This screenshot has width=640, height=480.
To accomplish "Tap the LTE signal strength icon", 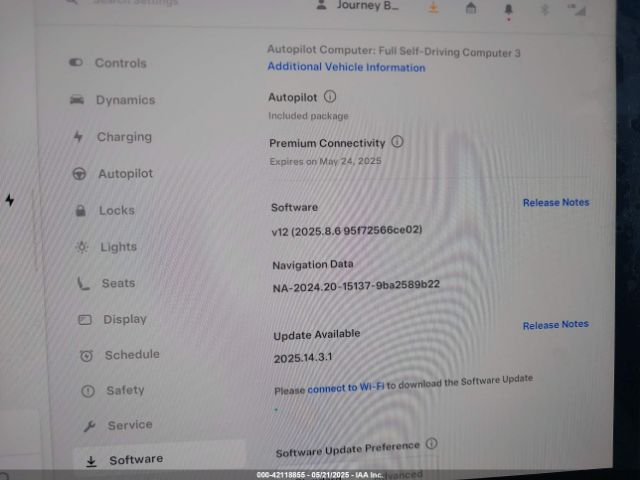I will pos(577,9).
